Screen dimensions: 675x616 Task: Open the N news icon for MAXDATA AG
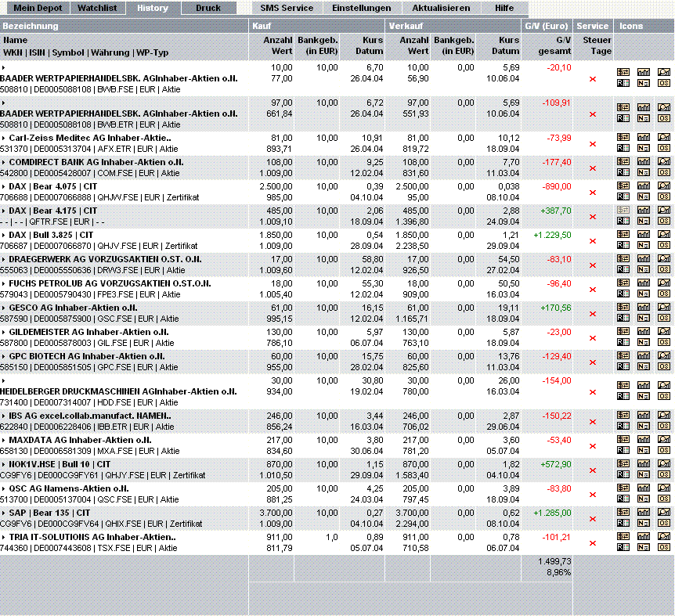pyautogui.click(x=643, y=450)
